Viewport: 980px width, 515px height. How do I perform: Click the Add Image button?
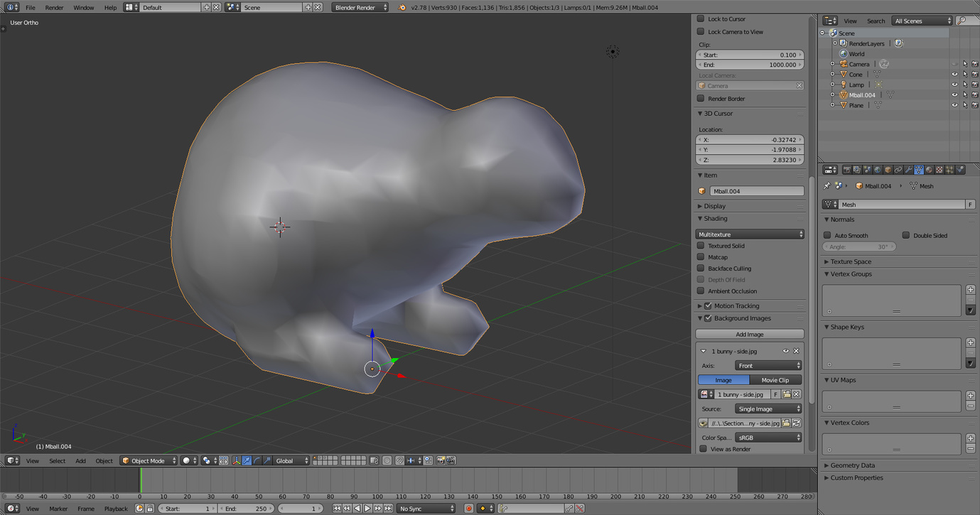749,334
